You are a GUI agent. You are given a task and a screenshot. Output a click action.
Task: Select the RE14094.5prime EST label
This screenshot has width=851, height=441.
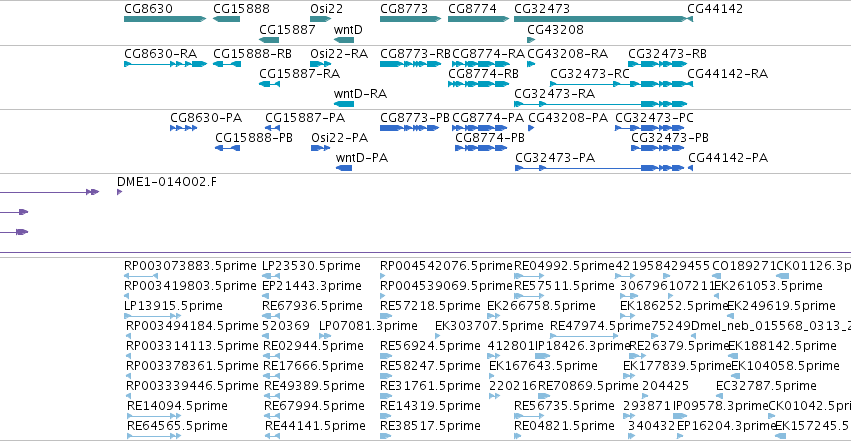tap(177, 406)
